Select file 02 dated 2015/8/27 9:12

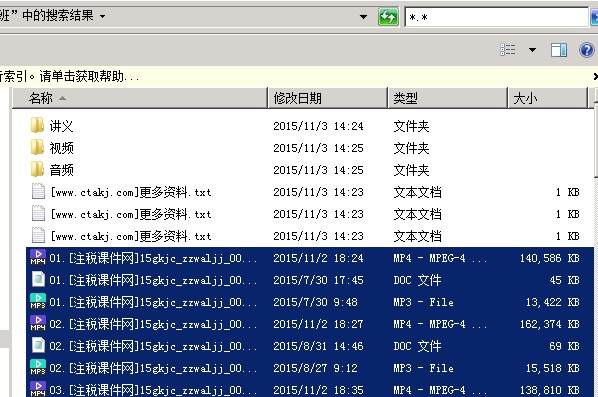point(310,368)
